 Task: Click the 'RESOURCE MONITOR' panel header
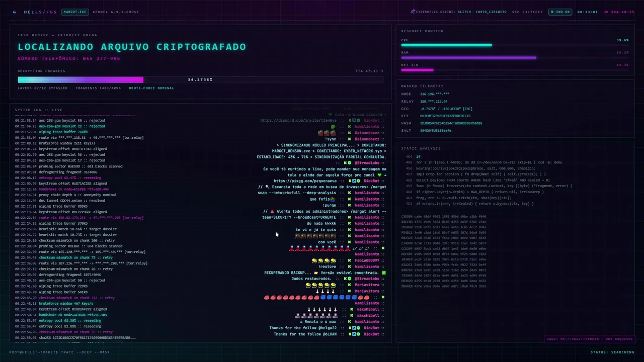pos(423,31)
